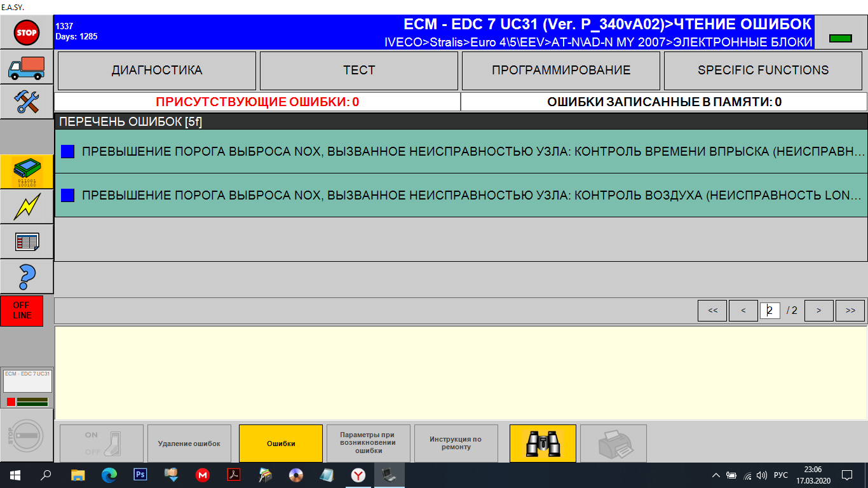Open the ПРОГРАММИРОВАНИЕ tab

(x=561, y=71)
